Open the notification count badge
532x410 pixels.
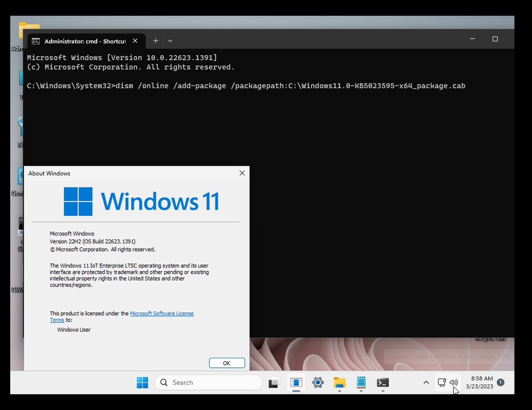tap(500, 382)
